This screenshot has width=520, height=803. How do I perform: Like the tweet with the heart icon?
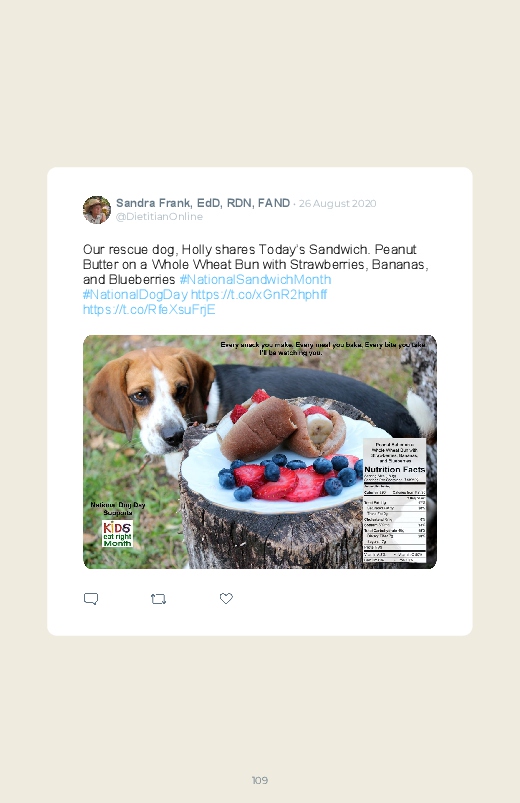tap(226, 598)
